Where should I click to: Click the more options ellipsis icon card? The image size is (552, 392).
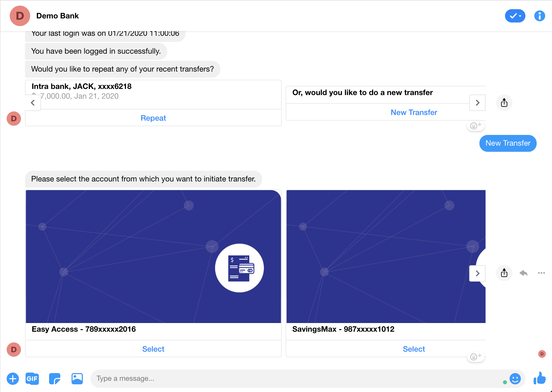click(x=542, y=273)
